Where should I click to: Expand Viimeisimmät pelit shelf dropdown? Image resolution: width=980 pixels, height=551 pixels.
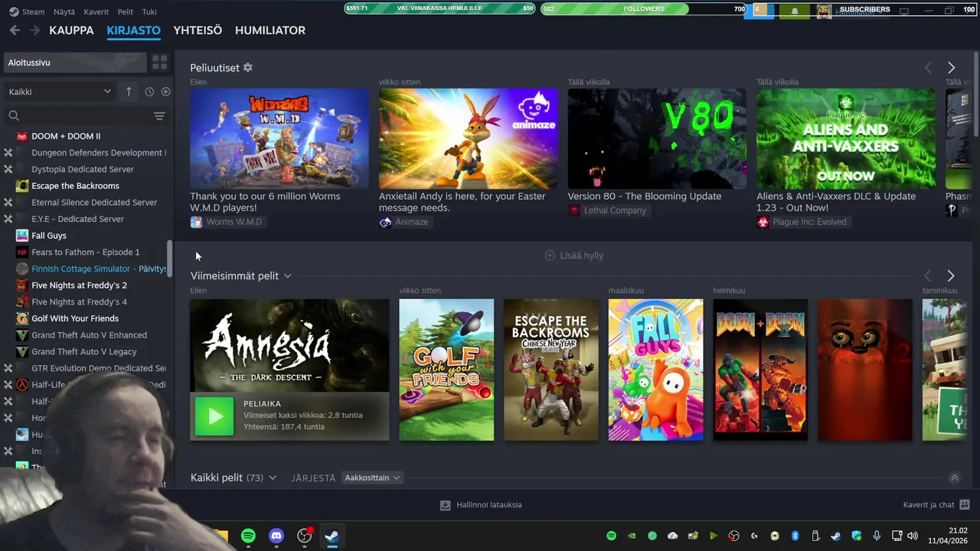pos(288,275)
